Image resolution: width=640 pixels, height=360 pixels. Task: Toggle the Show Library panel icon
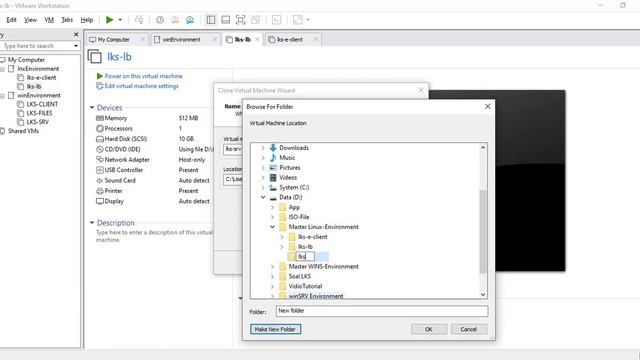tap(211, 20)
